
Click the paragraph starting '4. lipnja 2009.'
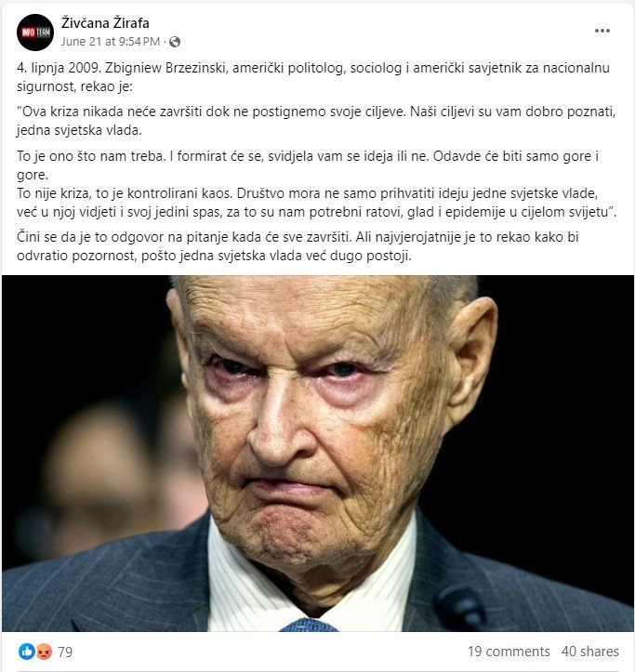pyautogui.click(x=313, y=77)
